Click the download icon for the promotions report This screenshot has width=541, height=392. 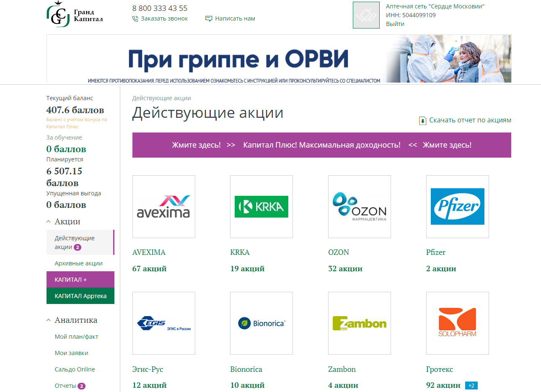(423, 121)
